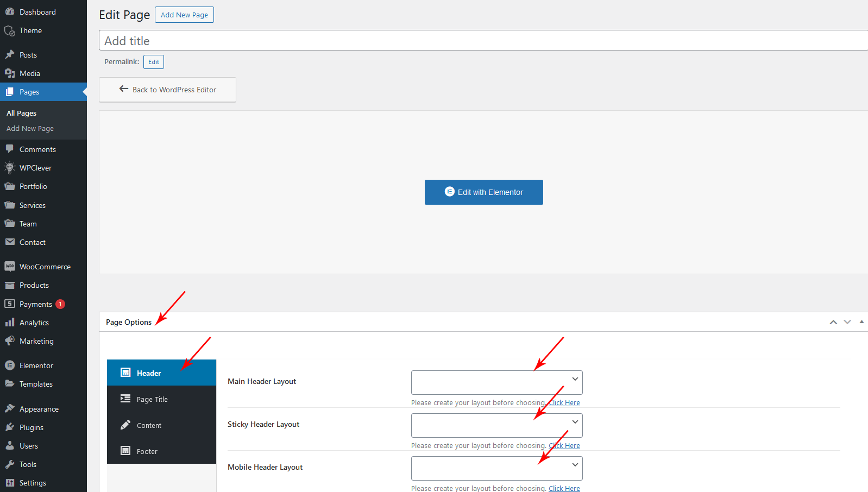Click the Plugins plug icon
Screen dimensions: 868x492
pos(10,427)
